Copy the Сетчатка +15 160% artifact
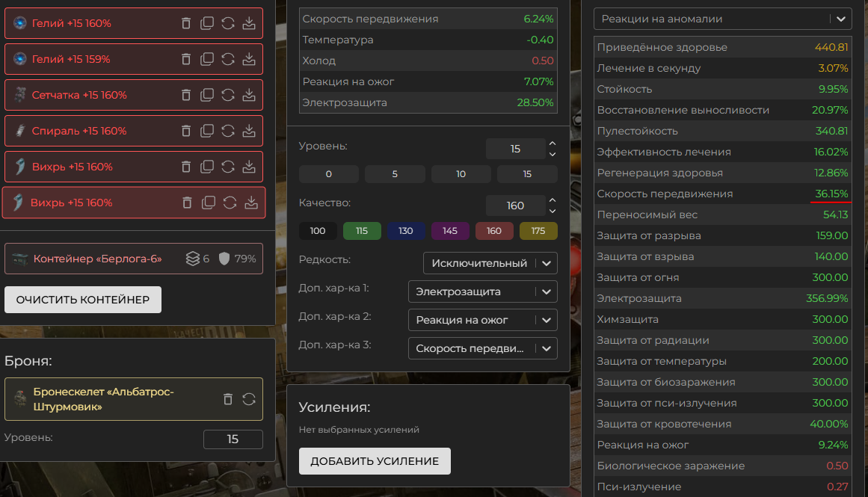This screenshot has height=497, width=868. click(x=207, y=95)
